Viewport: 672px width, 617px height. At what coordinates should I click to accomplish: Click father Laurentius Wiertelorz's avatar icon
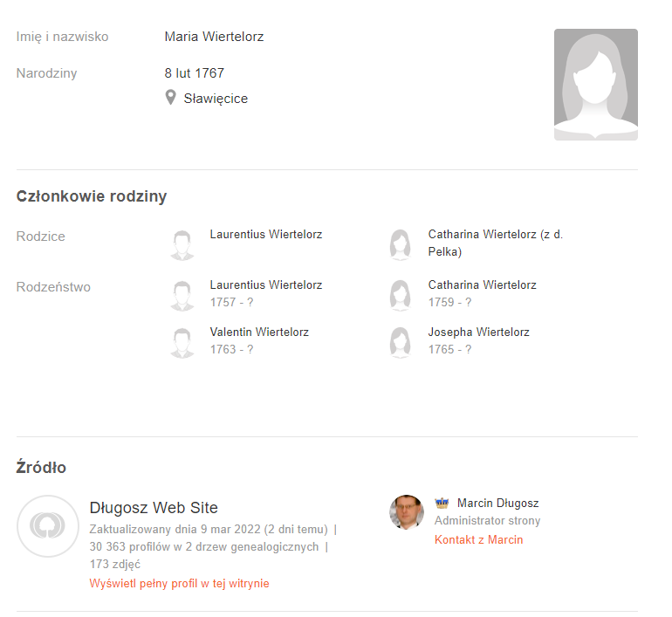(182, 245)
